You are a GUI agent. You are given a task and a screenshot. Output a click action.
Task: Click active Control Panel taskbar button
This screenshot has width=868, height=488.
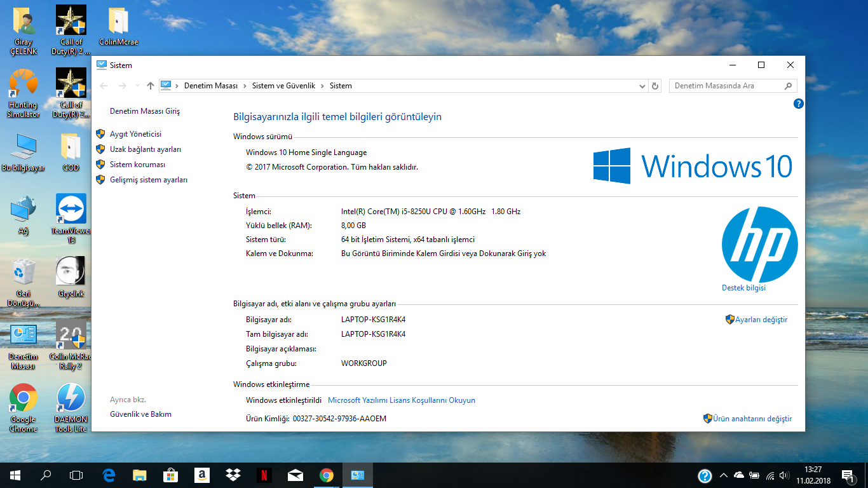(x=358, y=475)
